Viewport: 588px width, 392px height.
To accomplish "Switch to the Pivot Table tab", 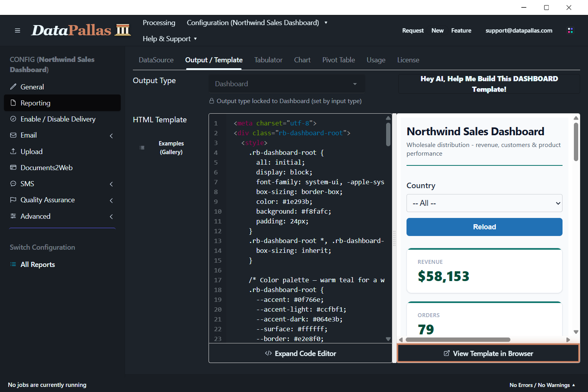I will [x=339, y=60].
